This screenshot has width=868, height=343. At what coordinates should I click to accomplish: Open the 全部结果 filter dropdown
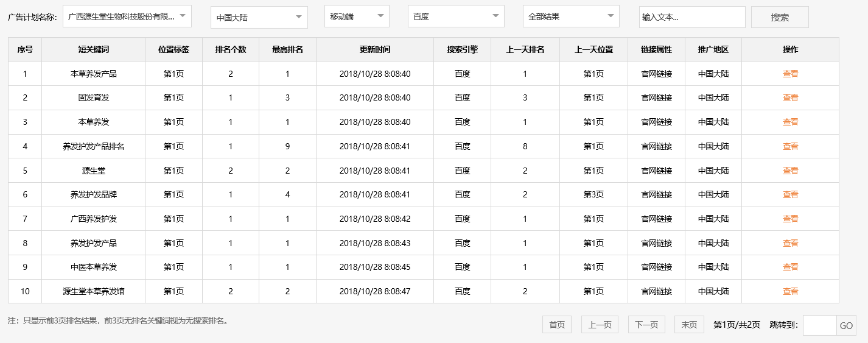(570, 16)
